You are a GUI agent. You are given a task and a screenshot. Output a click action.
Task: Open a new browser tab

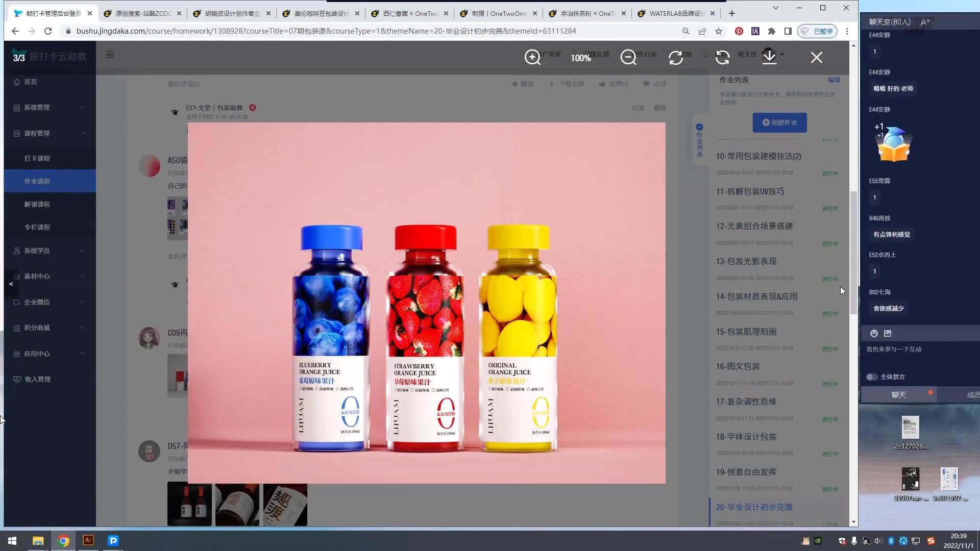[x=732, y=13]
